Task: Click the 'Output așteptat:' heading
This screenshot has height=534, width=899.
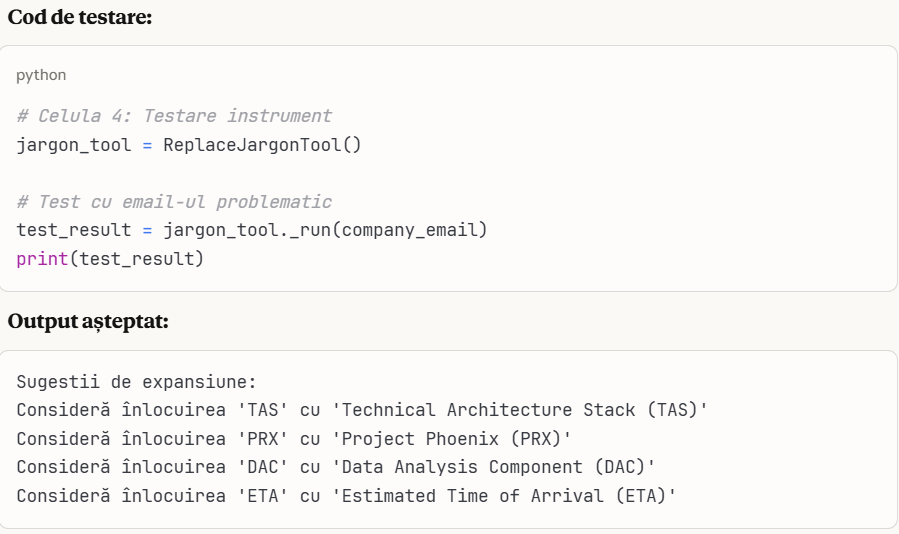Action: click(89, 323)
